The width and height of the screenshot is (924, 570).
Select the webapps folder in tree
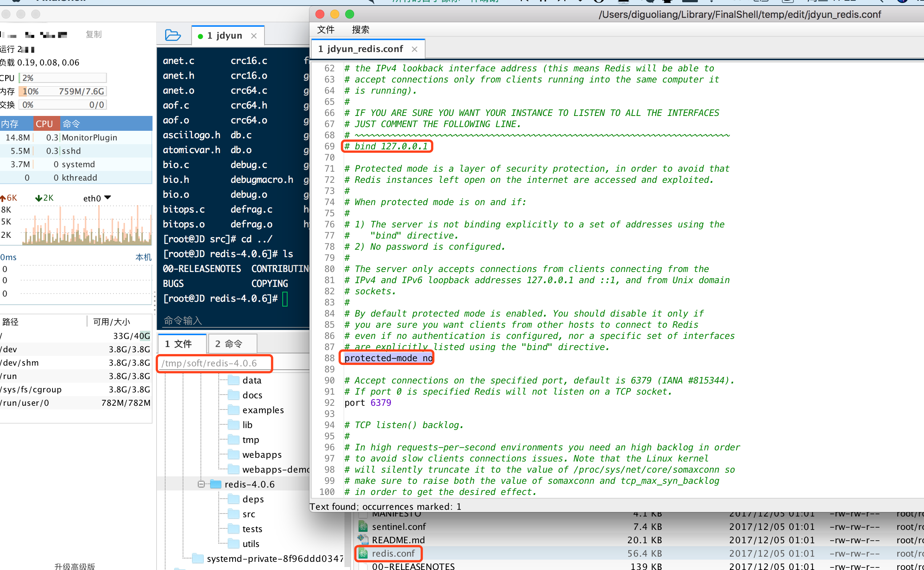tap(262, 455)
